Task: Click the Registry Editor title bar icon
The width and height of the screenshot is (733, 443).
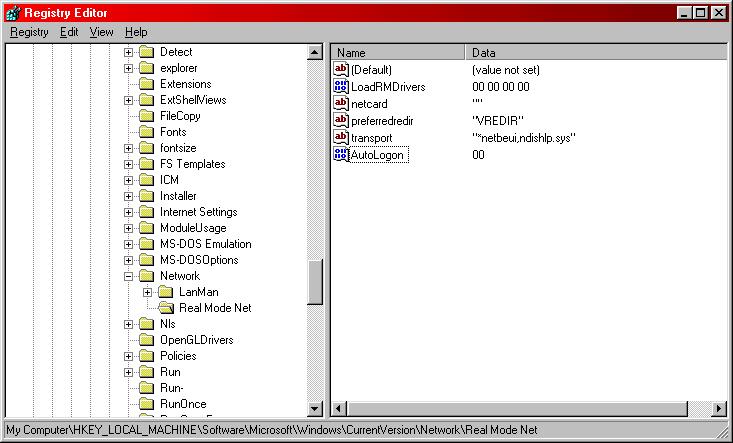Action: [x=13, y=13]
